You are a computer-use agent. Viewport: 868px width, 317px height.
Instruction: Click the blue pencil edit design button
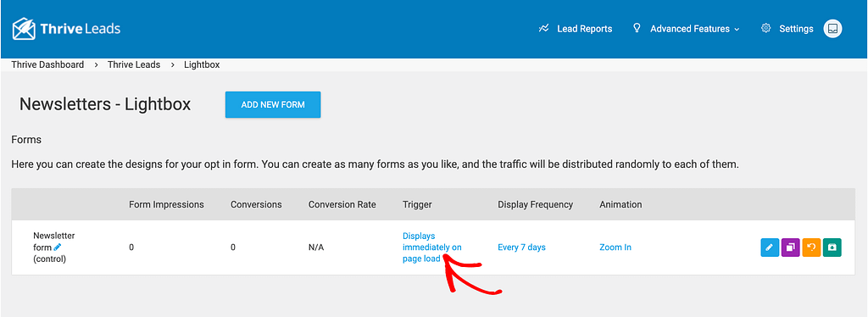tap(770, 247)
